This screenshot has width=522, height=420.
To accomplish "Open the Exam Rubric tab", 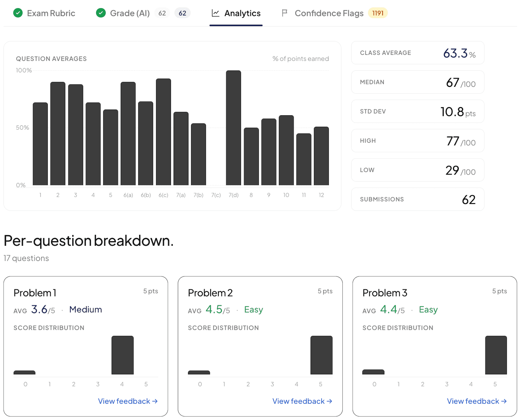I will [x=44, y=13].
